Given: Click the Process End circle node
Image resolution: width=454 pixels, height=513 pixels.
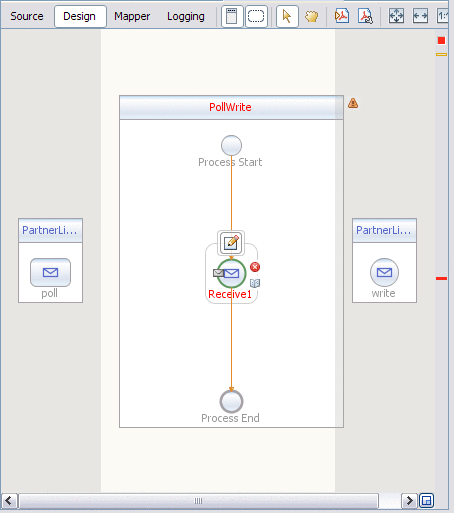Looking at the screenshot, I should pos(231,401).
